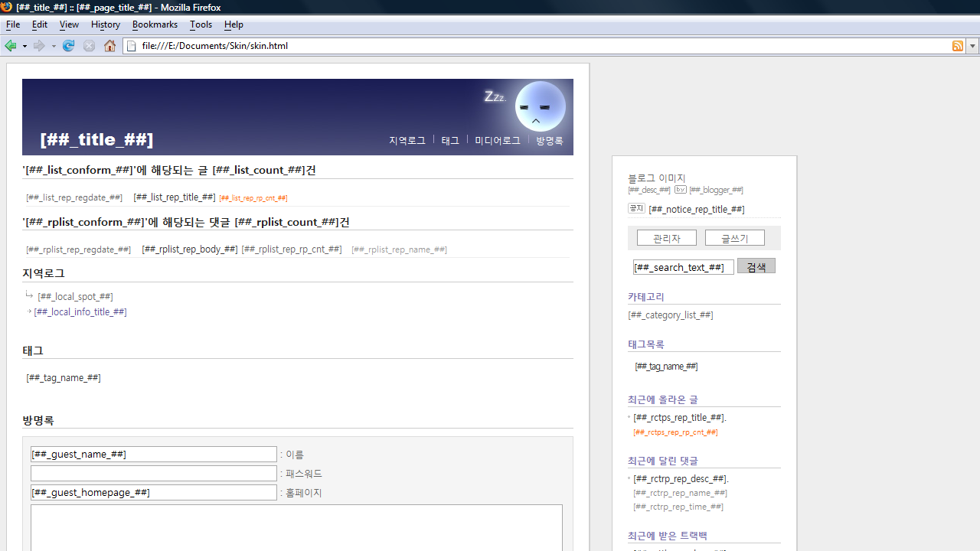
Task: Click the [##_notice_rep_title_##] notice link
Action: pos(697,209)
